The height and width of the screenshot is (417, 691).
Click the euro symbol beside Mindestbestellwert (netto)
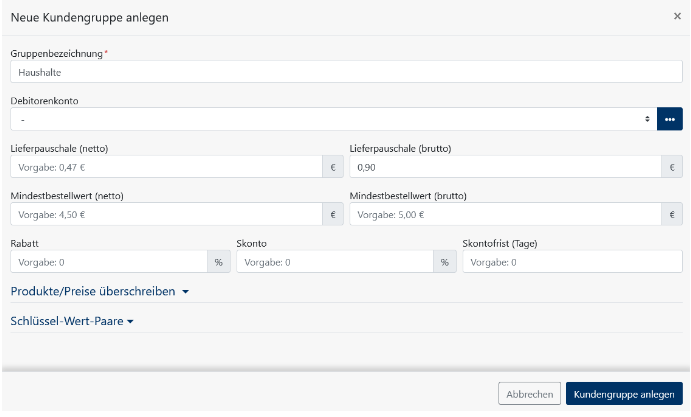[333, 214]
